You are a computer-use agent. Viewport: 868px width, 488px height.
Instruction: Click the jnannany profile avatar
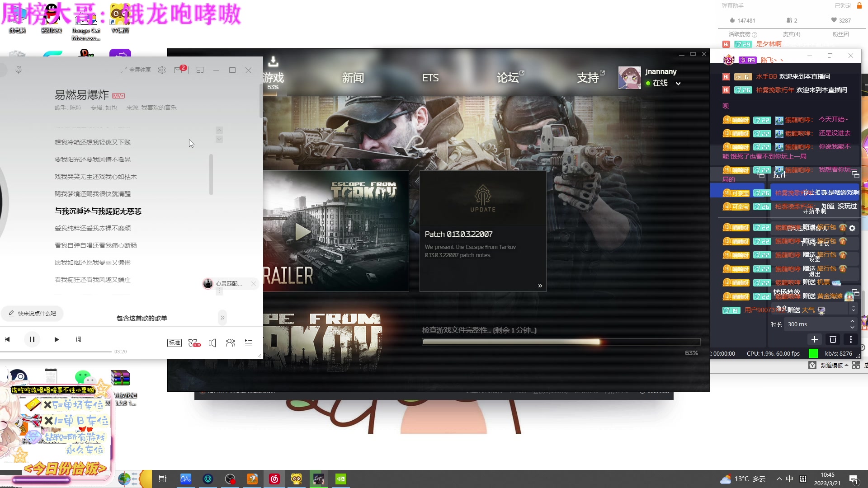point(630,78)
